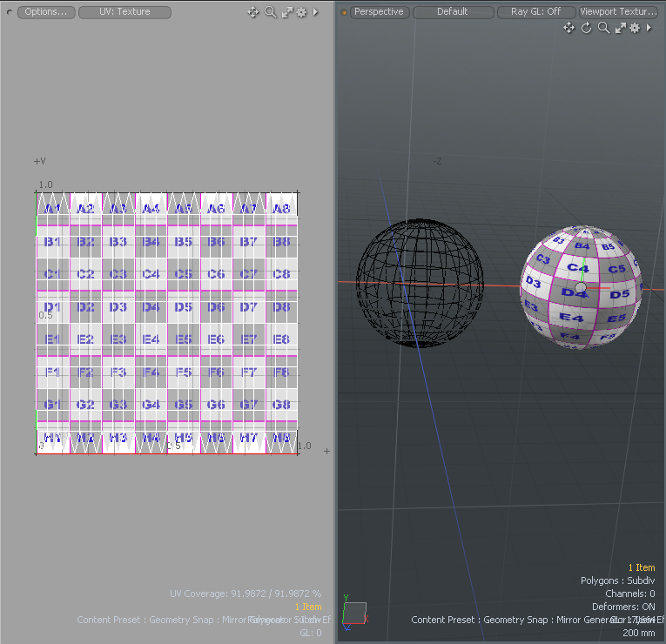
Task: Expand the Perspective viewport arrow menu
Action: tap(649, 28)
